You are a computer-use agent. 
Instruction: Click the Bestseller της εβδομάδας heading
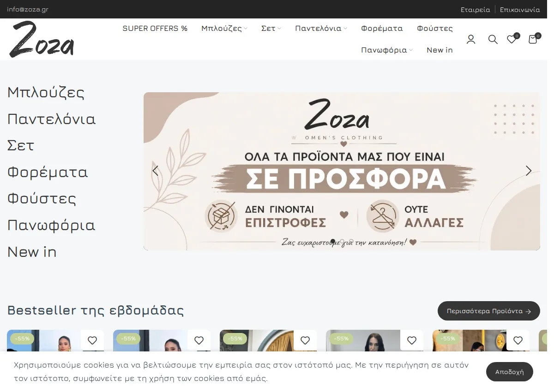tap(96, 310)
